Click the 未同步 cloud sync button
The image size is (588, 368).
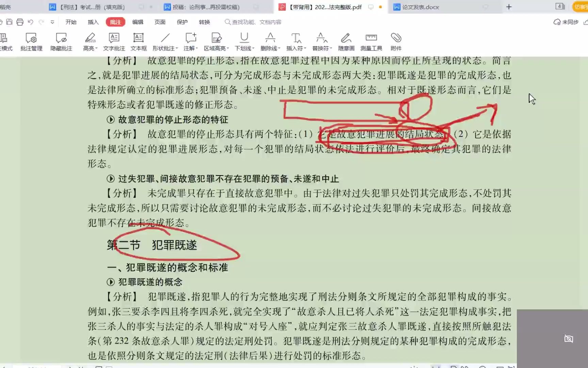[566, 22]
